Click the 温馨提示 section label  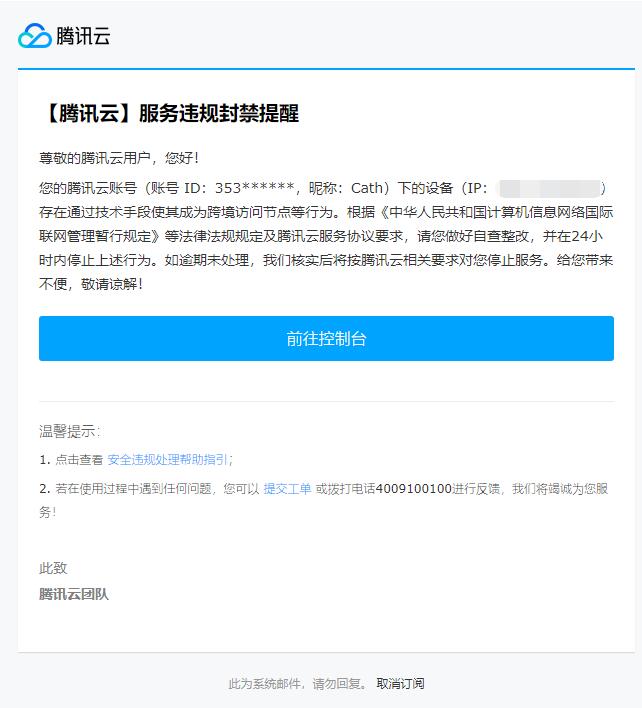point(69,431)
